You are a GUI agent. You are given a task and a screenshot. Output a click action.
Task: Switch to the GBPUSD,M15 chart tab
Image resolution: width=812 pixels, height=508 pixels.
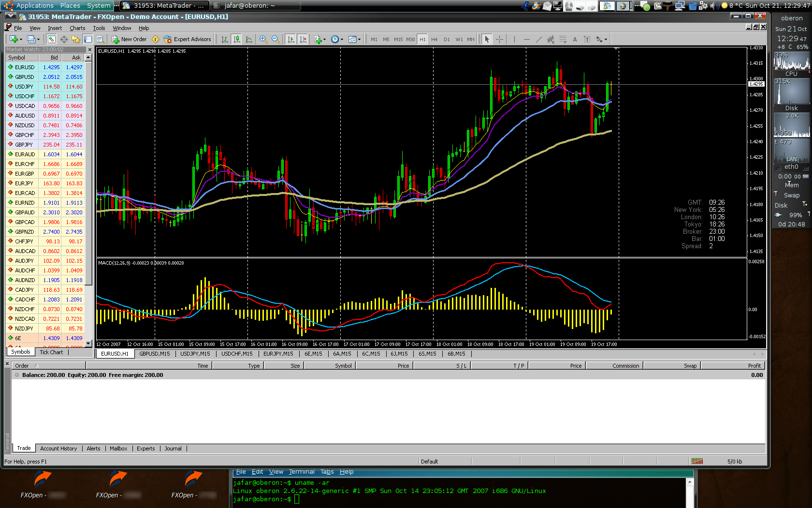point(154,354)
